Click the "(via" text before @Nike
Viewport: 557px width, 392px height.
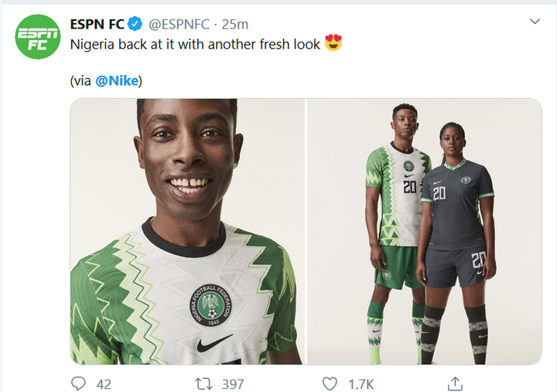[x=80, y=80]
